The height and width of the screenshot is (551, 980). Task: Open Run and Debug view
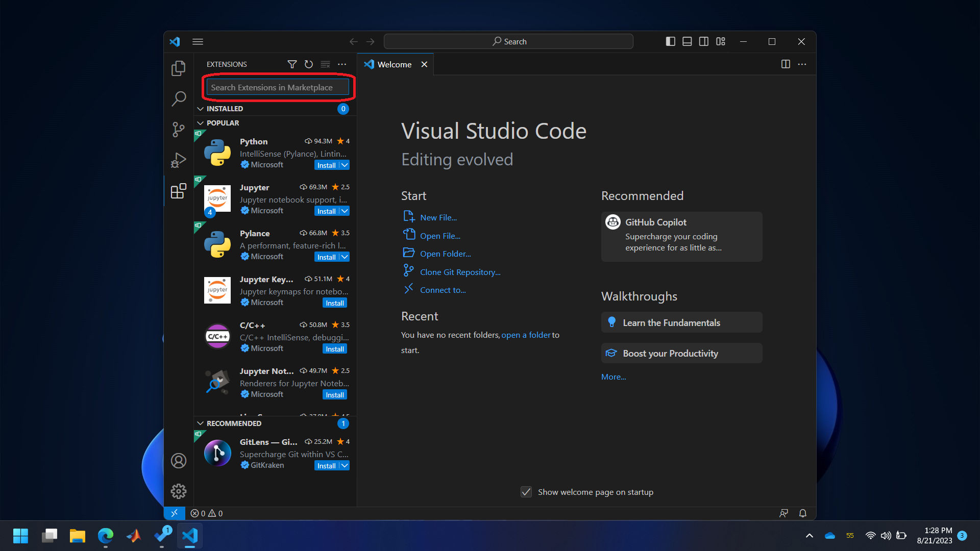coord(178,160)
